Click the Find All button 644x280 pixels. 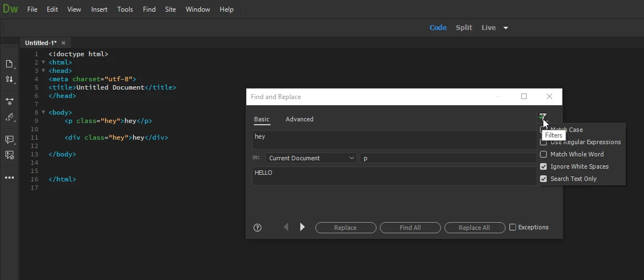(x=410, y=227)
